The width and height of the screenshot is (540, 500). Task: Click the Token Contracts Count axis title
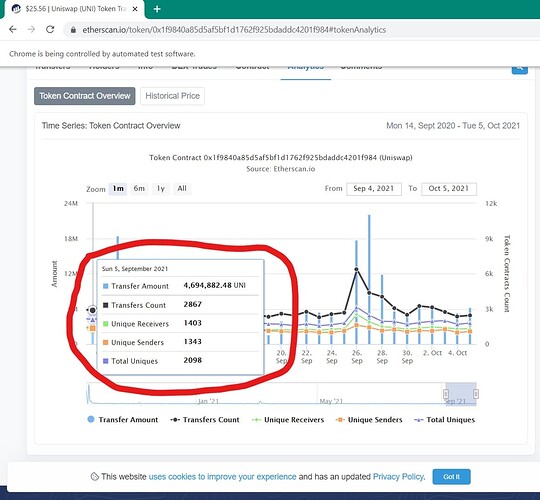(507, 273)
